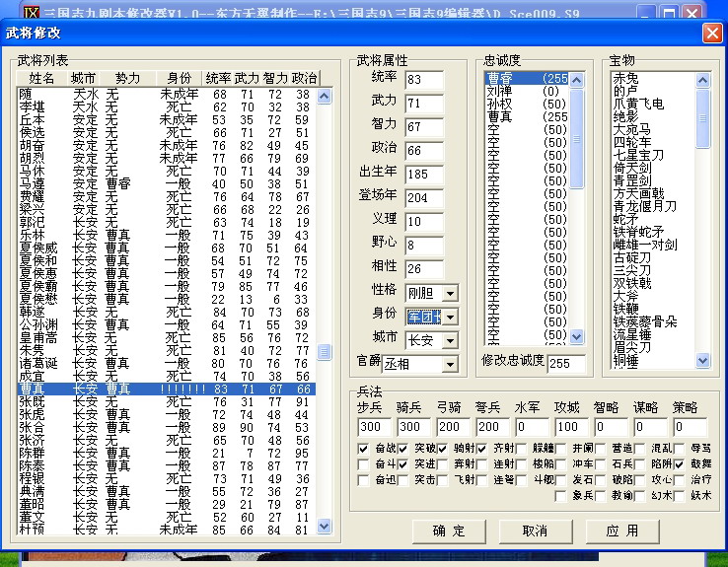Click the app icon in the title bar
The image size is (728, 567).
pos(12,11)
